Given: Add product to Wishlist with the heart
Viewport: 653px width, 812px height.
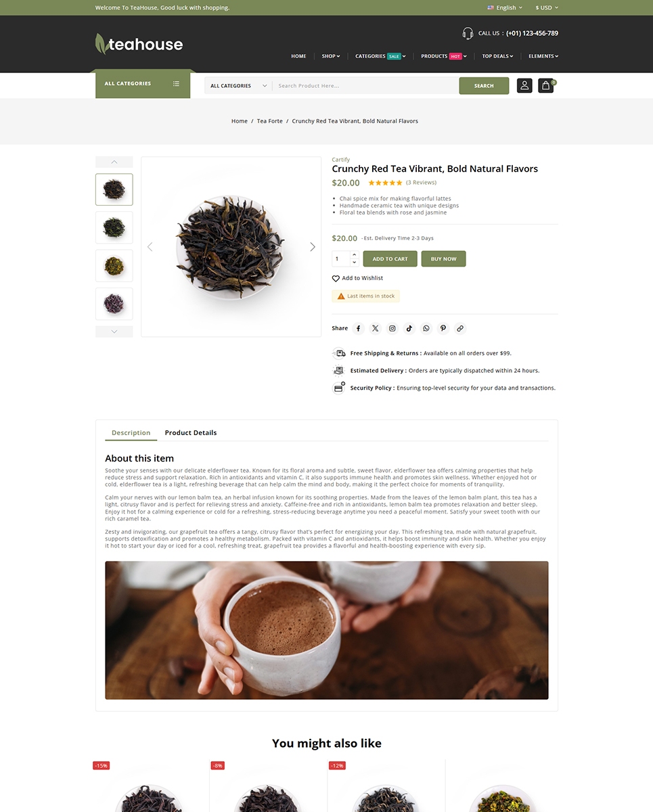Looking at the screenshot, I should [x=336, y=278].
